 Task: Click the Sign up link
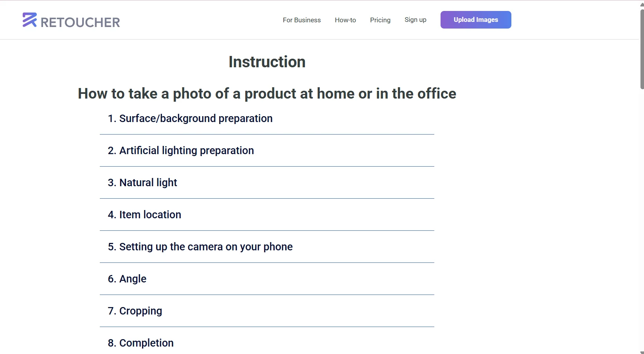415,20
